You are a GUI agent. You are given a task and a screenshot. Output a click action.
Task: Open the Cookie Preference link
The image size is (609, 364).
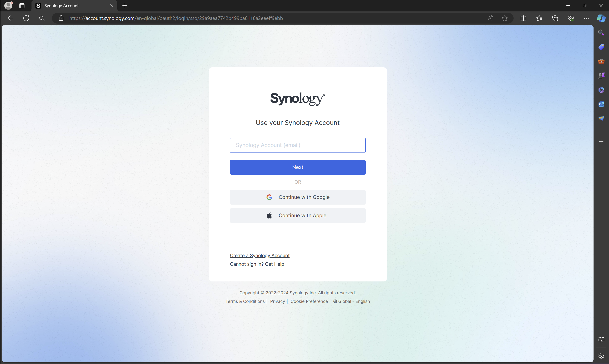point(309,301)
